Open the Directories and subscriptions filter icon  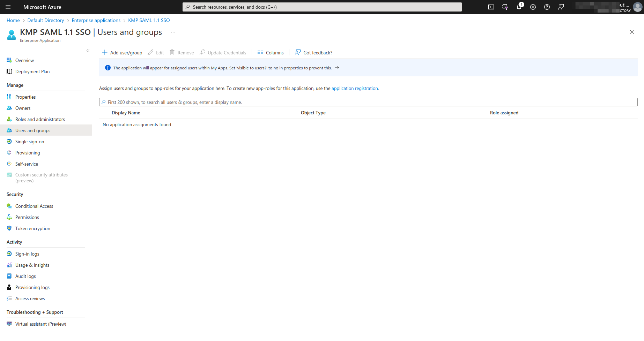[x=505, y=7]
